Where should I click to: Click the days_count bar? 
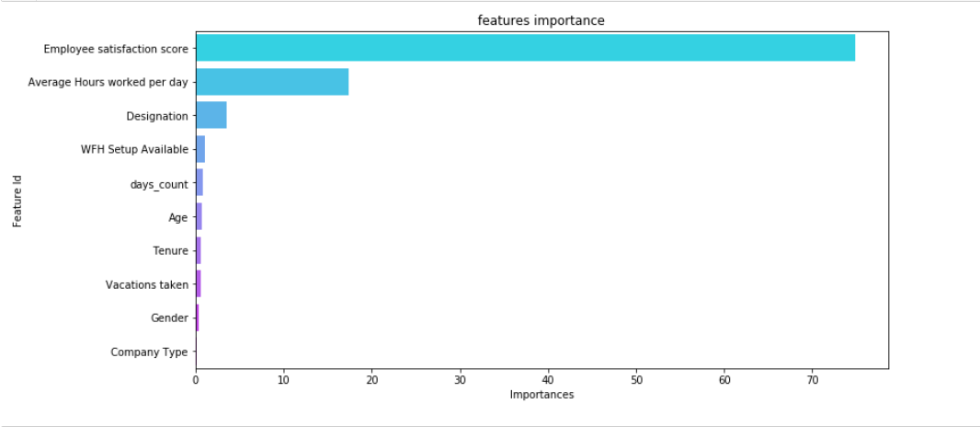tap(199, 183)
